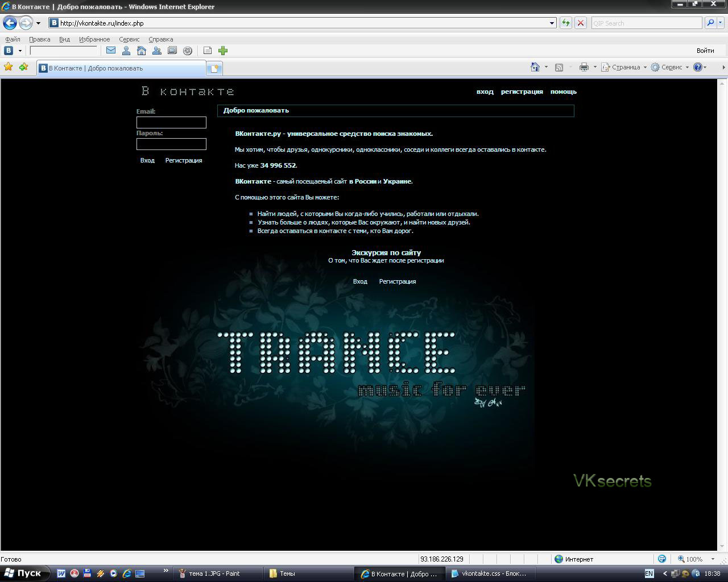The width and height of the screenshot is (728, 582).
Task: Open profile person icon in VK toolbar
Action: pos(126,51)
